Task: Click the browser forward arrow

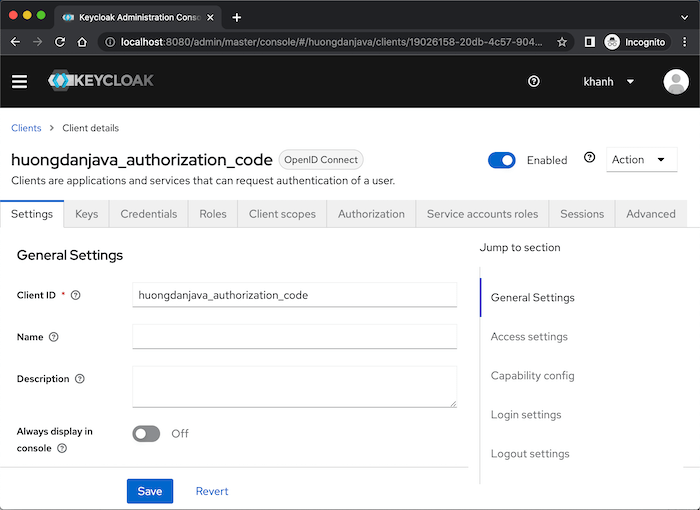Action: click(38, 42)
